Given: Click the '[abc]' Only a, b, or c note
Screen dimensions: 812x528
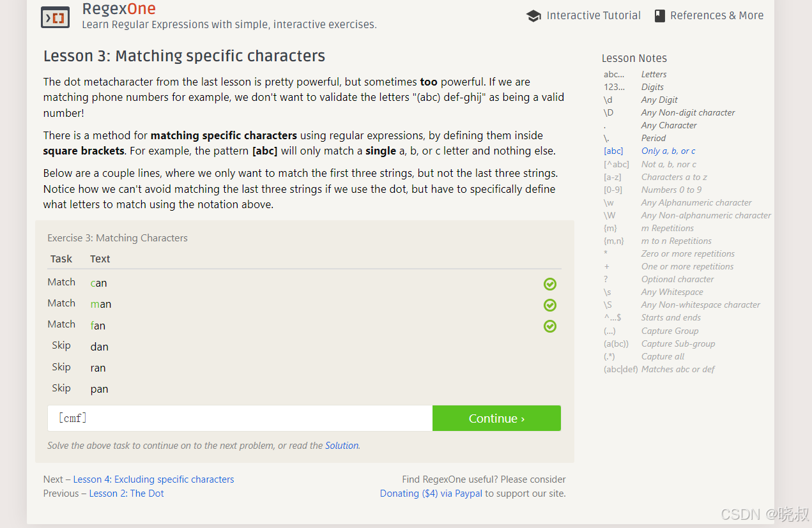Looking at the screenshot, I should pos(650,151).
